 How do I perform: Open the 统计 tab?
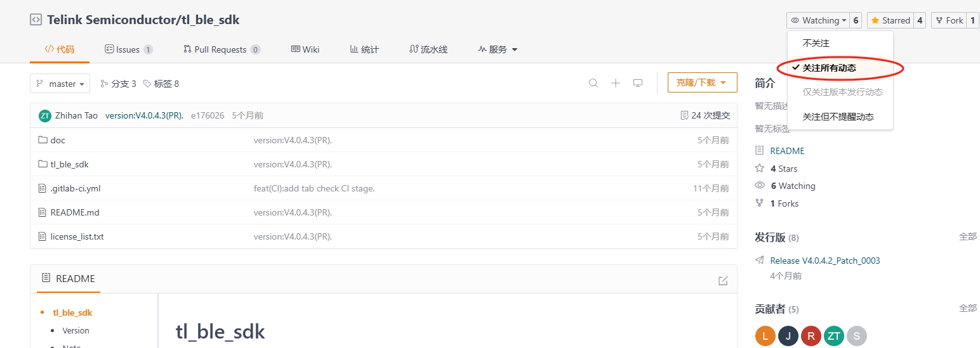(364, 49)
